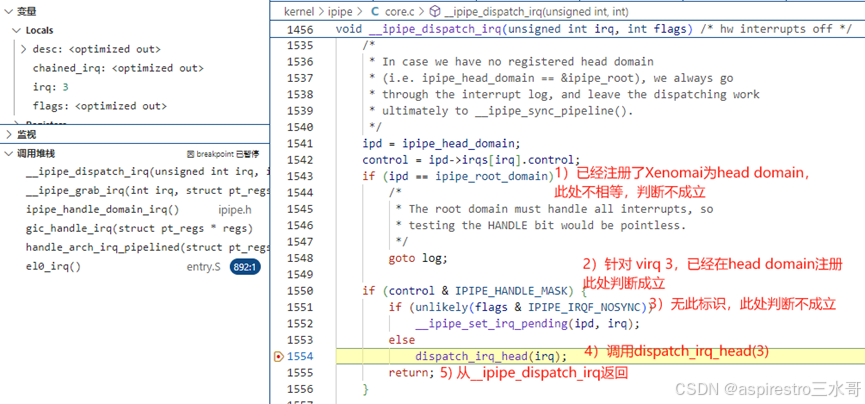Open the core.c breadcrumb segment

(x=400, y=12)
